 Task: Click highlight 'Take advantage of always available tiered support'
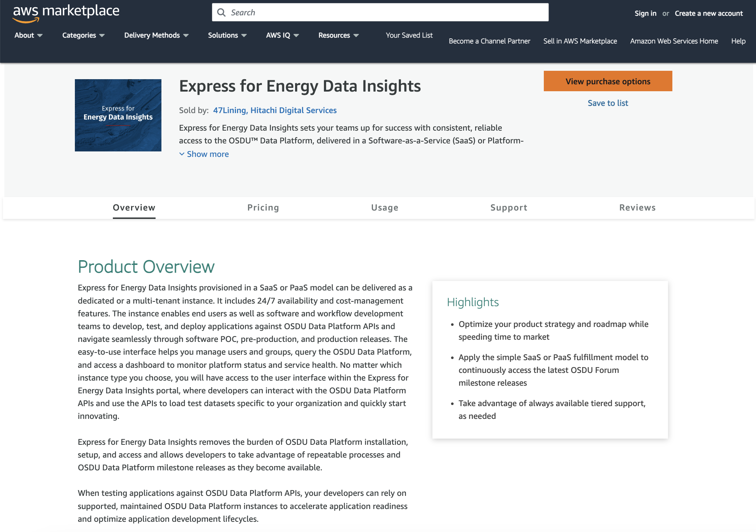552,409
